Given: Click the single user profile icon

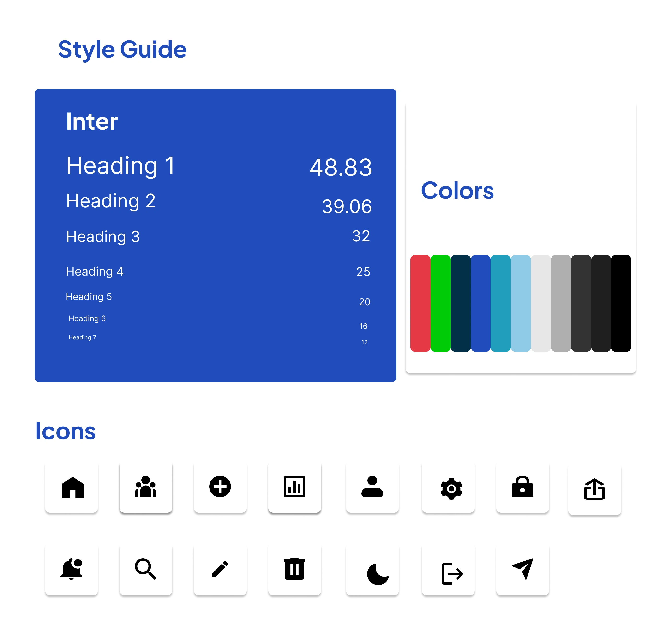Looking at the screenshot, I should click(x=372, y=487).
